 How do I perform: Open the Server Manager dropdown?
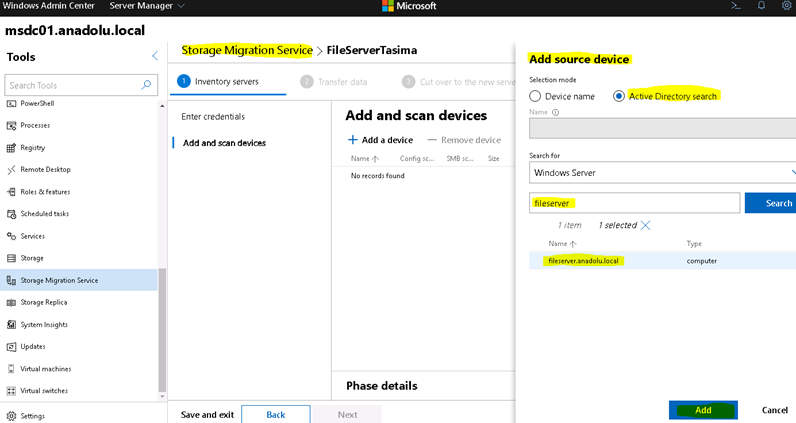[x=147, y=6]
